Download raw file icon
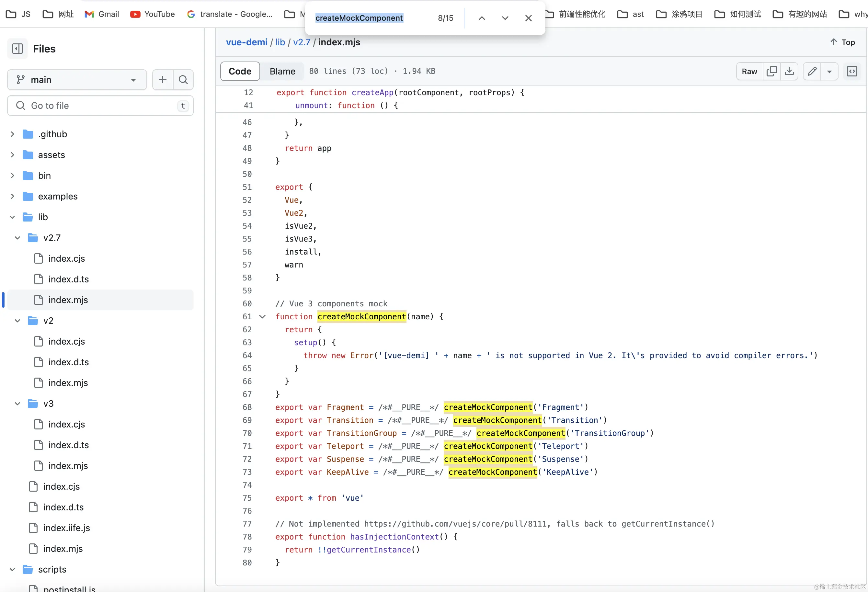 coord(789,71)
